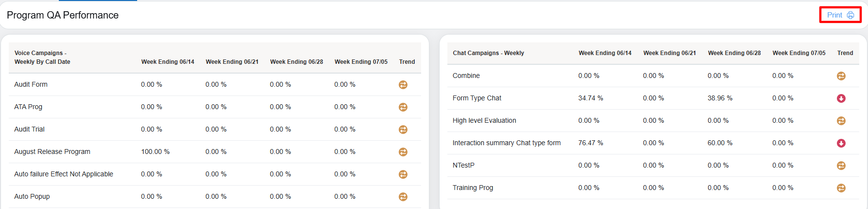Click the Audit Form trend icon

pyautogui.click(x=403, y=85)
